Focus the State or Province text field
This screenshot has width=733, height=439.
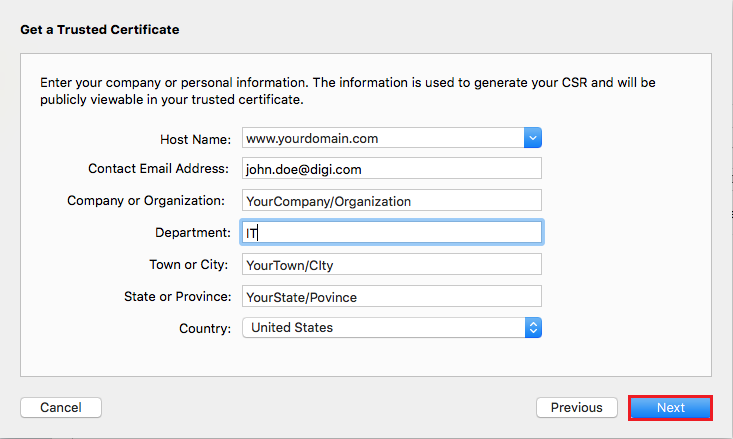(391, 296)
